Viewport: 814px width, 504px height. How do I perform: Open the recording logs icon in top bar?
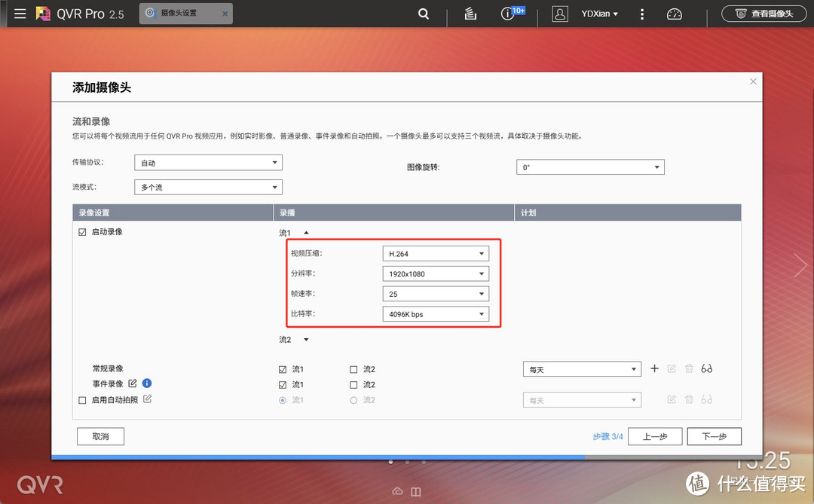point(470,13)
